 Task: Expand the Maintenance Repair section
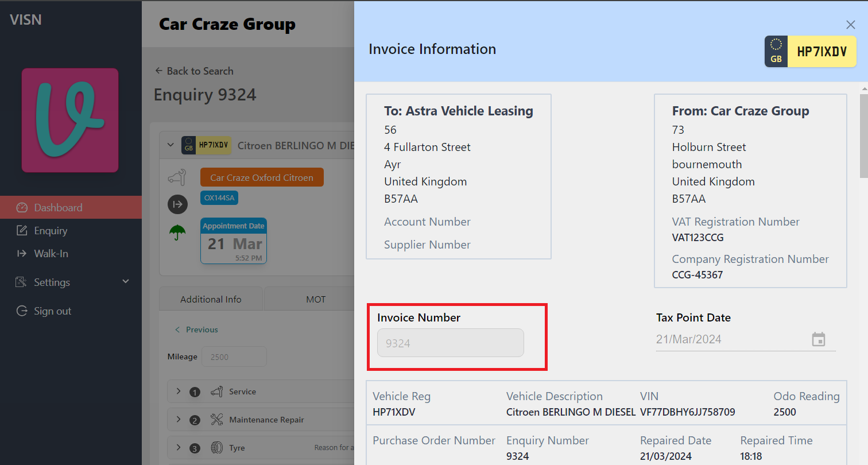point(179,419)
